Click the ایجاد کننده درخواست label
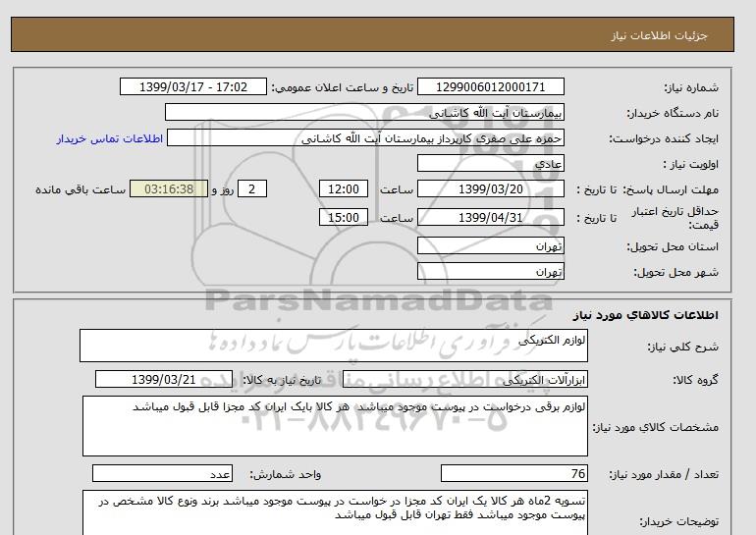Screen dimensions: 756x535 [x=664, y=138]
